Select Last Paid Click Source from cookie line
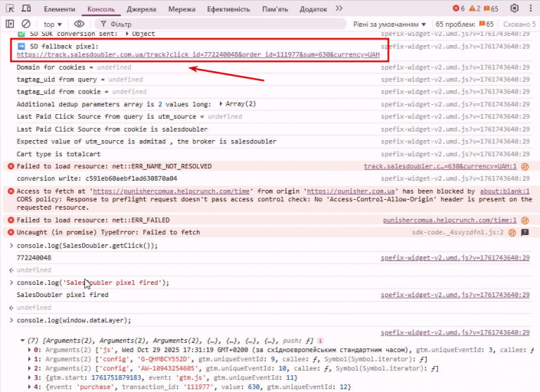540x392 pixels. tap(112, 129)
